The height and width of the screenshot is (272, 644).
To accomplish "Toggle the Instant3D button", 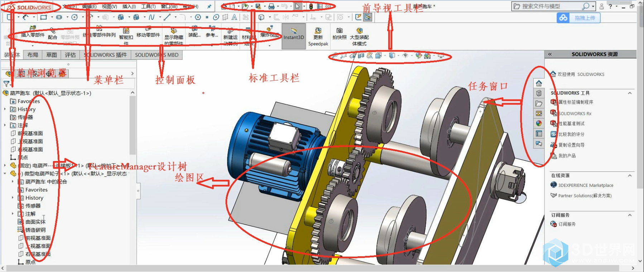I will (294, 36).
